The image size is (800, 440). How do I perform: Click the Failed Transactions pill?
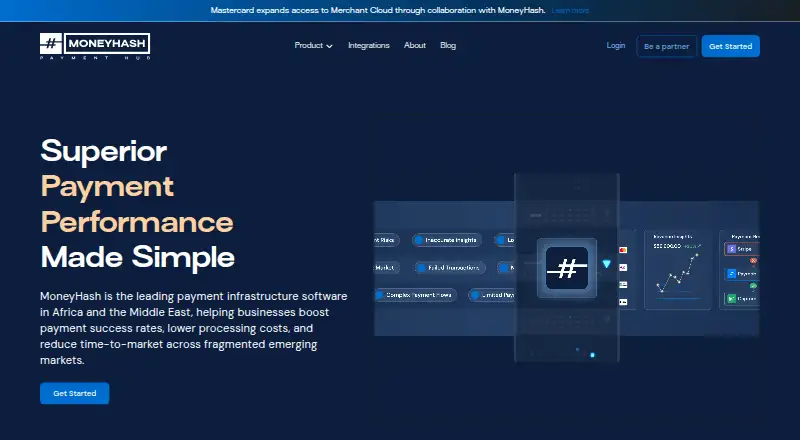point(449,267)
